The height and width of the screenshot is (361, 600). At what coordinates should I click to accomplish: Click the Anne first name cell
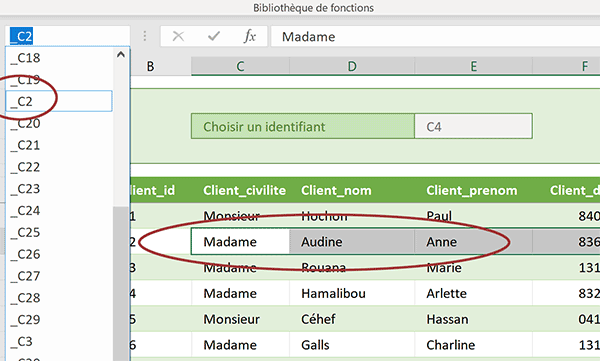[x=473, y=242]
